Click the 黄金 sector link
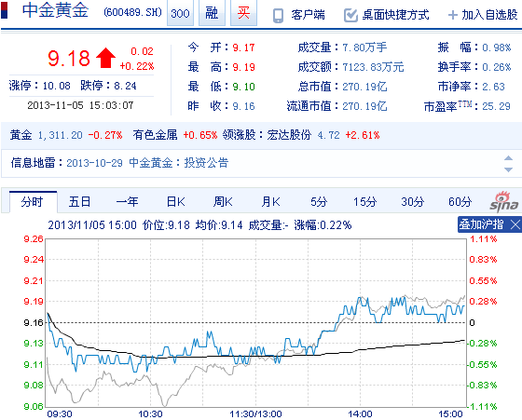 [x=21, y=135]
